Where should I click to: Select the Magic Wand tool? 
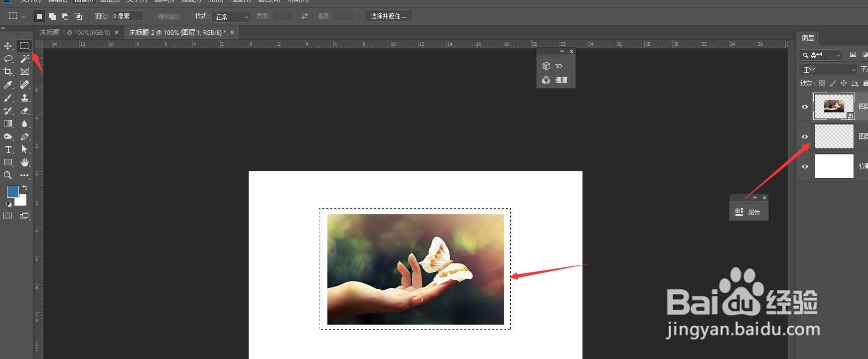24,59
